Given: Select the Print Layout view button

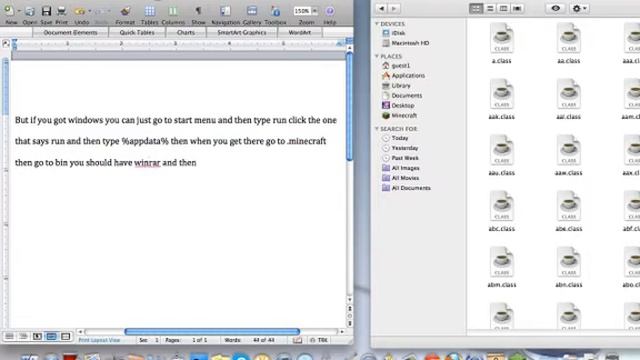Looking at the screenshot, I should [51, 336].
